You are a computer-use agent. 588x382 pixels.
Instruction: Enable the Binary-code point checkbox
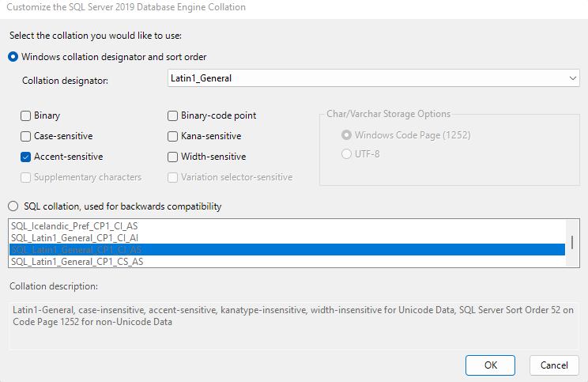point(173,115)
